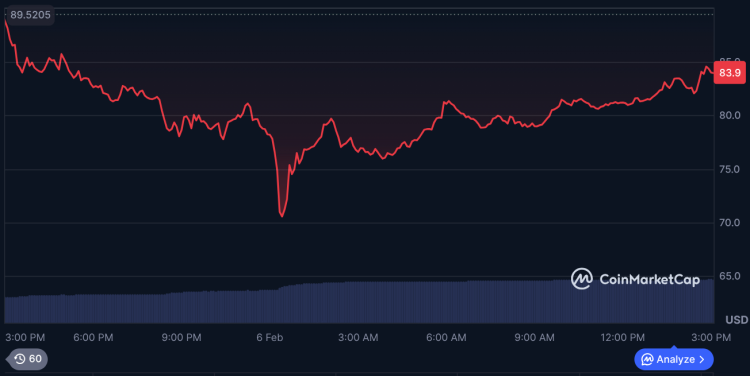750x376 pixels.
Task: Click the CoinMarketCap icon inside Analyze button
Action: pyautogui.click(x=647, y=359)
